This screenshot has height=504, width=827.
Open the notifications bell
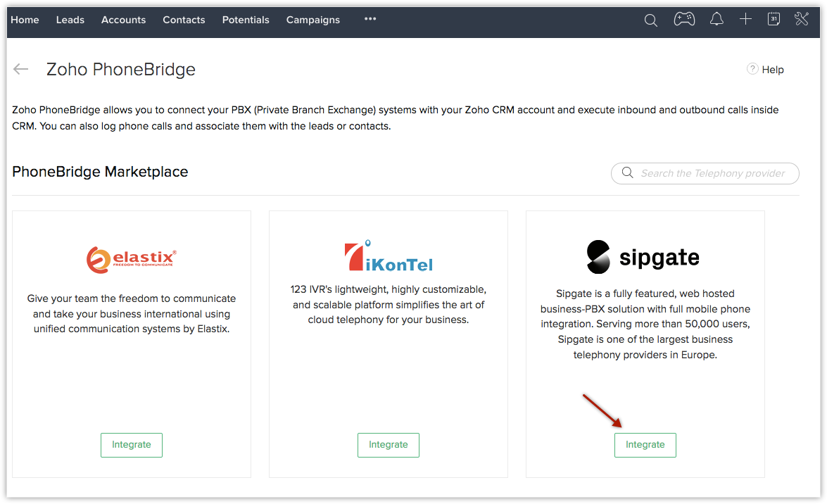pyautogui.click(x=716, y=20)
